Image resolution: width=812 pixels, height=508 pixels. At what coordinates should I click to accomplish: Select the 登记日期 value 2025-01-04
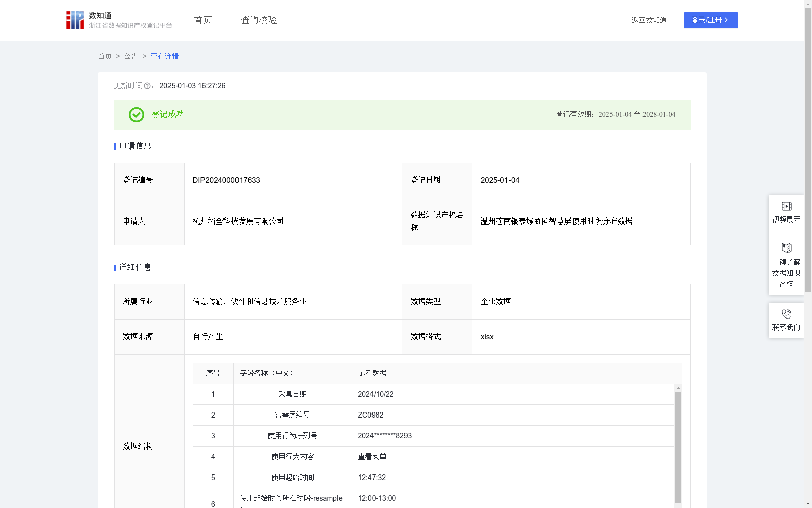[500, 180]
